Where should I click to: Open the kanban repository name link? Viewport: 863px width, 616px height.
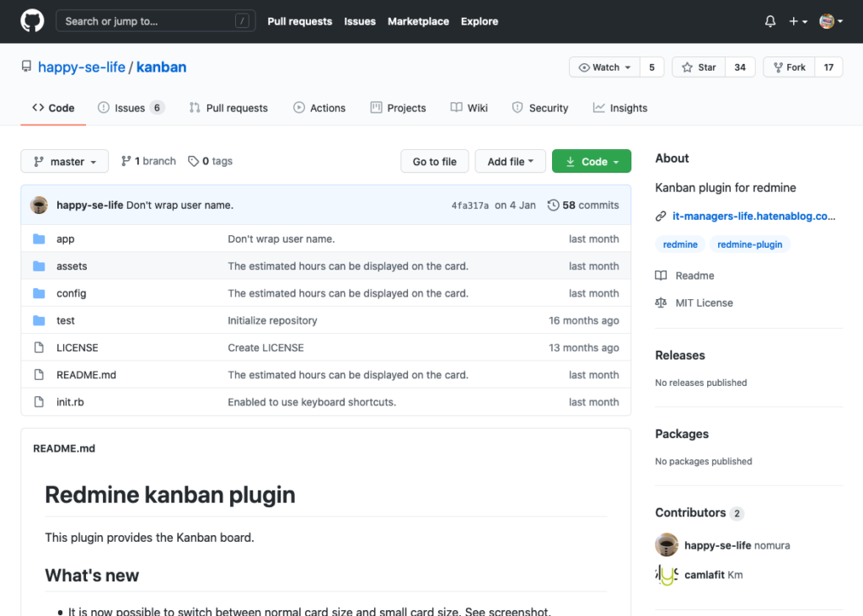pyautogui.click(x=161, y=67)
